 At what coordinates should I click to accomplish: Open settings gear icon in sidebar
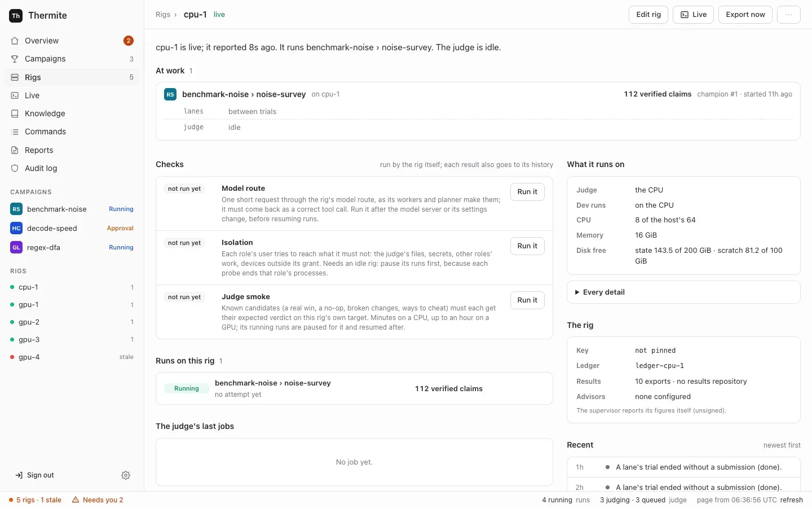[x=126, y=475]
